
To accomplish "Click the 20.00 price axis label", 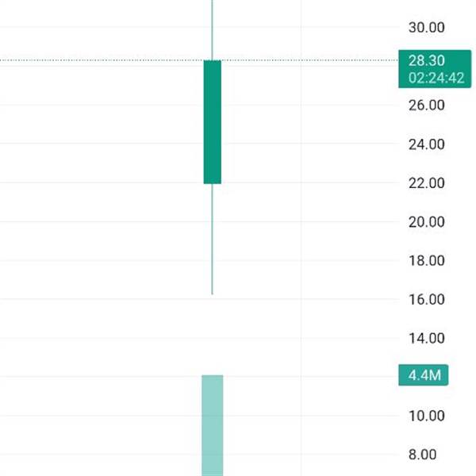I will pos(427,222).
